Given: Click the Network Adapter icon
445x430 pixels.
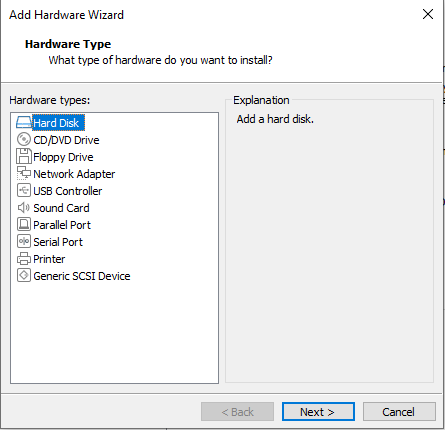Looking at the screenshot, I should click(x=24, y=173).
